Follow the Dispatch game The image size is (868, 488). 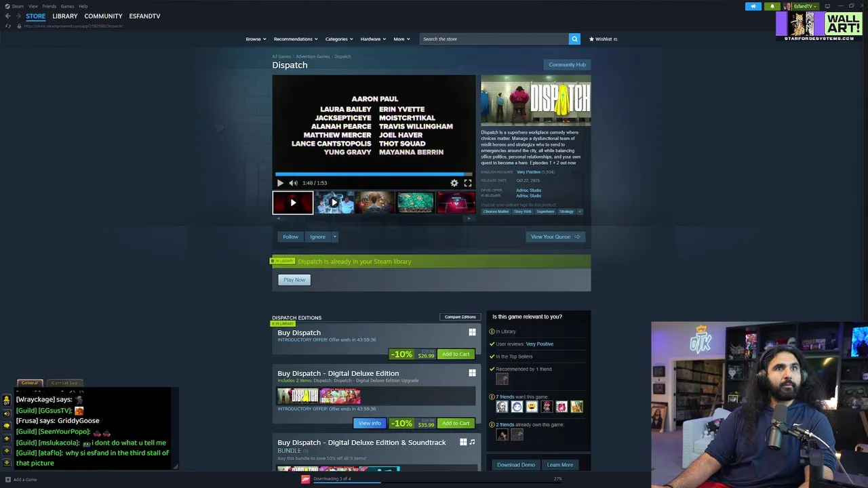[x=290, y=237]
